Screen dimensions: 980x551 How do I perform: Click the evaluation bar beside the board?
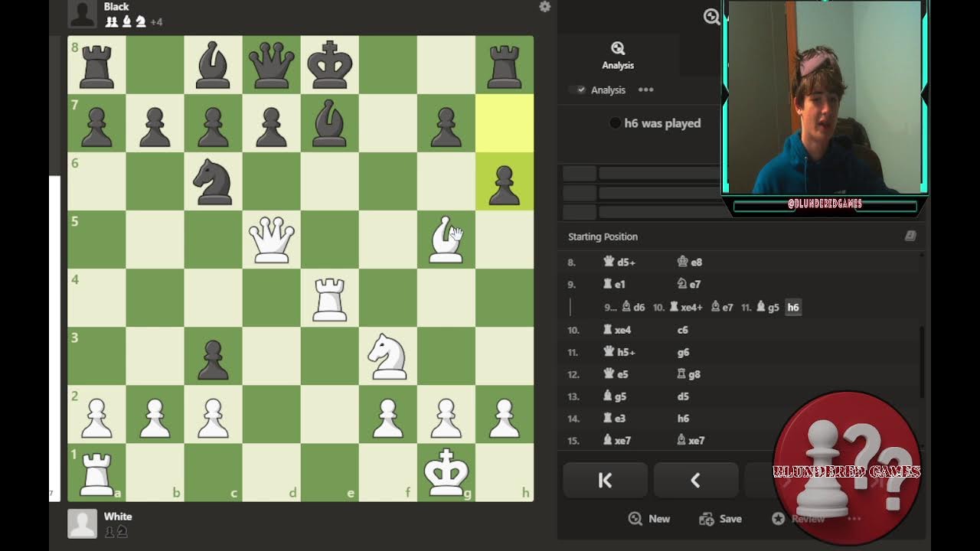(x=54, y=269)
